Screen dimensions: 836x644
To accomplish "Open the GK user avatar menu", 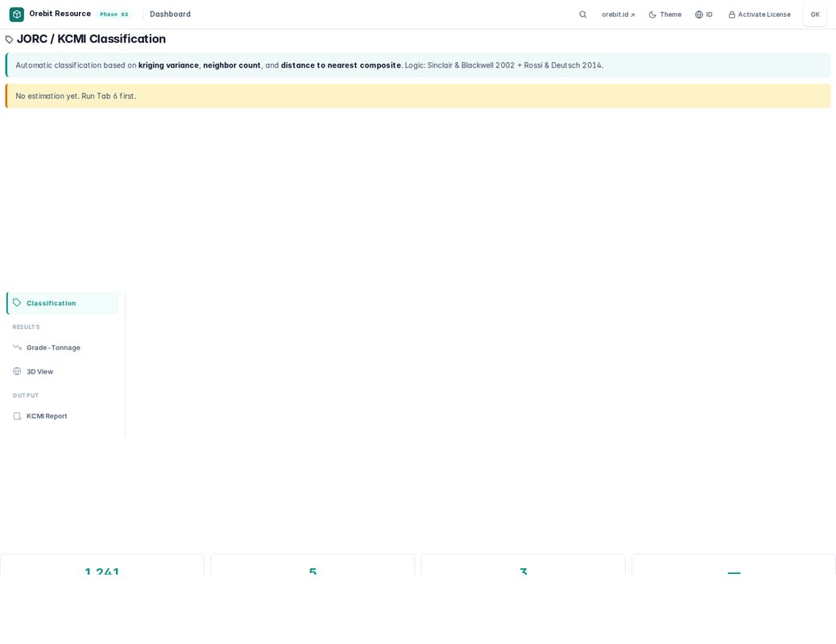I will pos(815,14).
